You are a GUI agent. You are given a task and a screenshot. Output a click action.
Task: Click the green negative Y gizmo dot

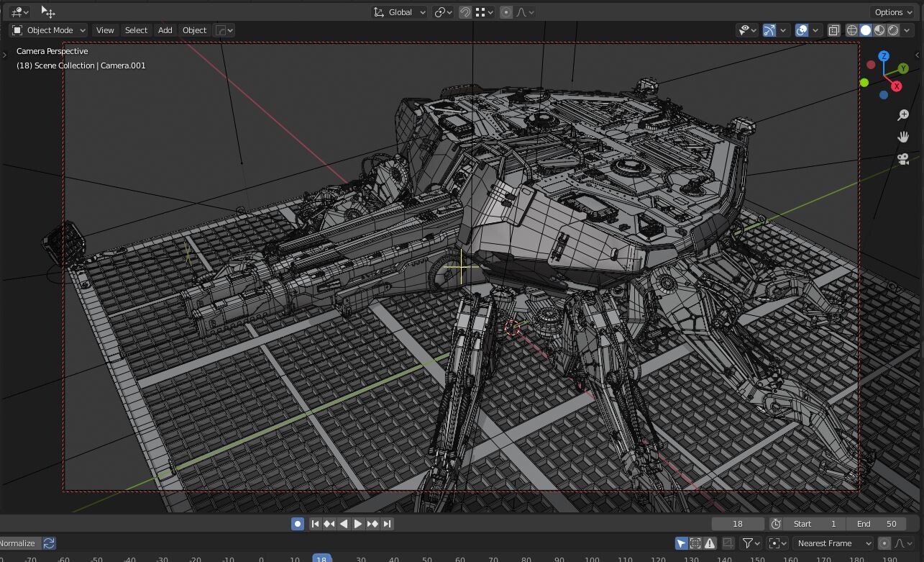point(864,83)
